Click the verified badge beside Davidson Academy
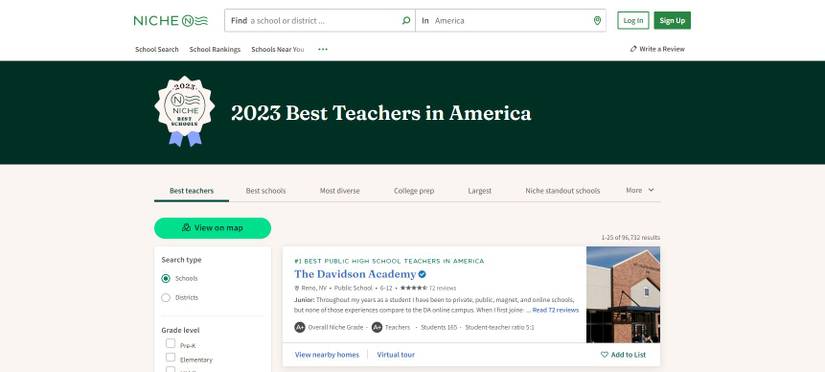The image size is (825, 372). pyautogui.click(x=422, y=274)
